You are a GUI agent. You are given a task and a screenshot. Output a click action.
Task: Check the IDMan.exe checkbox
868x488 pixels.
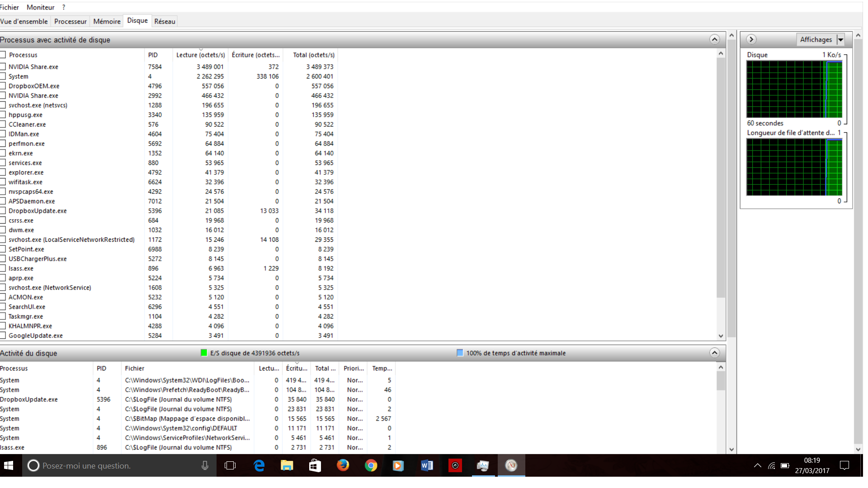pos(3,134)
